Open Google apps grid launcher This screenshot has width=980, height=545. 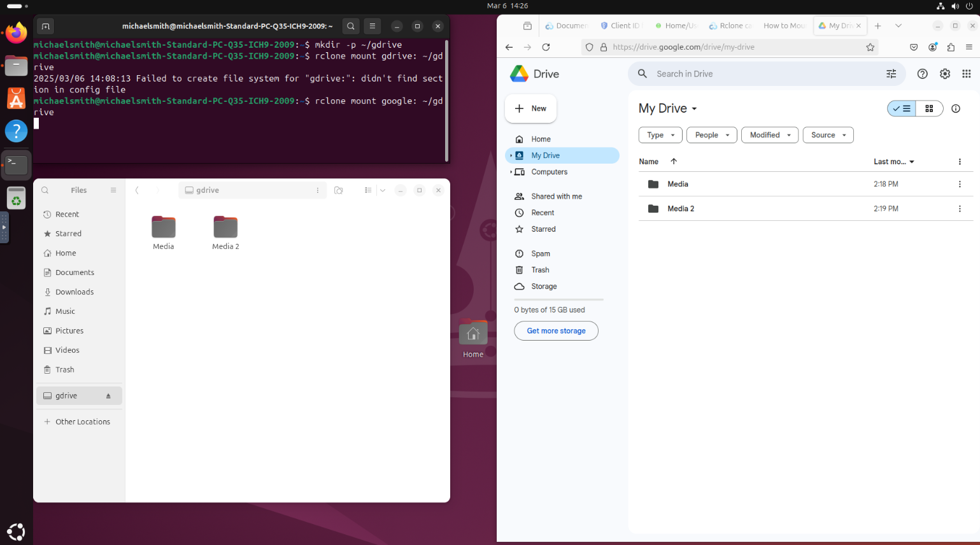(x=967, y=74)
